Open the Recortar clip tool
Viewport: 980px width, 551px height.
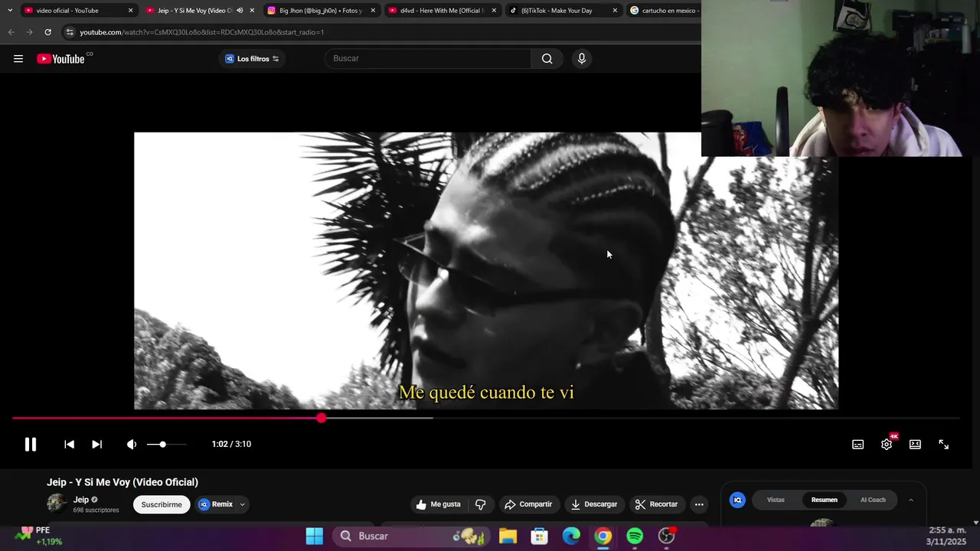point(657,504)
